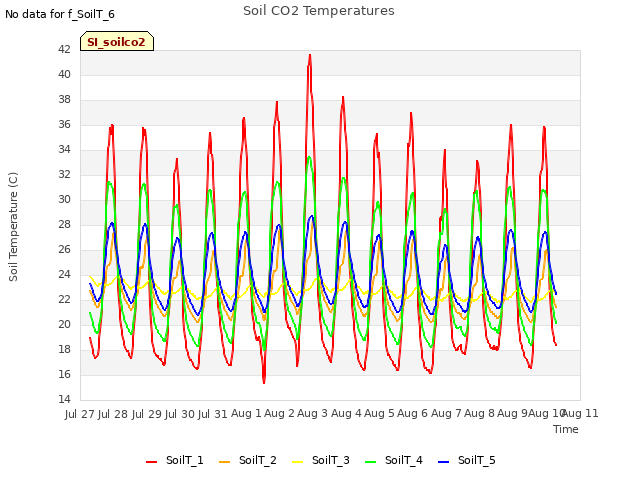Click the chart title Soil CO2 Temperatures
This screenshot has width=640, height=480.
(x=319, y=11)
